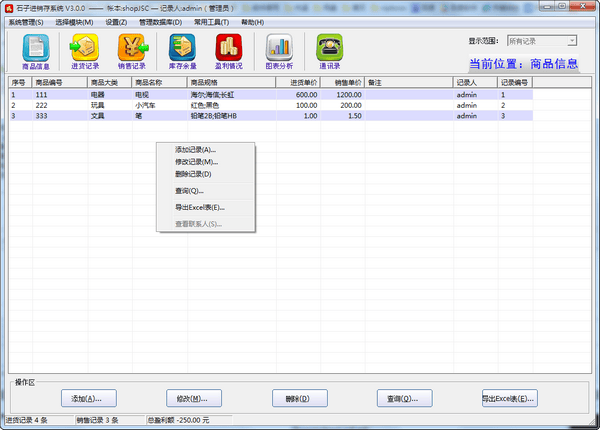Expand the 显示范围 display range dropdown
The height and width of the screenshot is (430, 600).
tap(571, 41)
